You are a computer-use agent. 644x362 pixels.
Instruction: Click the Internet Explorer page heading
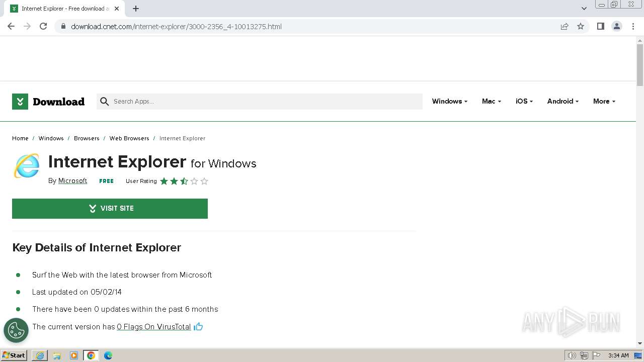117,162
